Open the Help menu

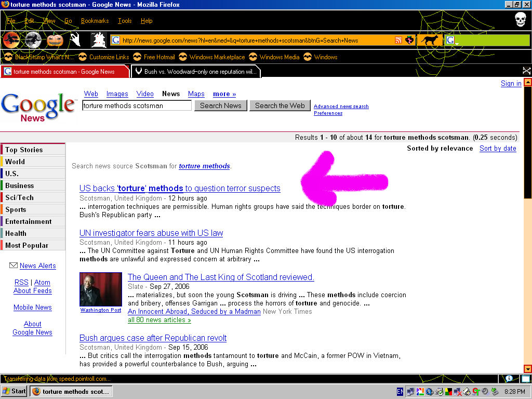(x=146, y=21)
